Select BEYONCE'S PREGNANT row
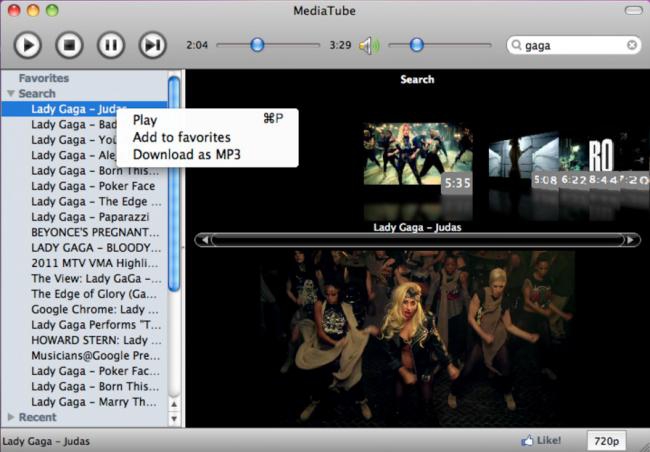 [x=84, y=232]
